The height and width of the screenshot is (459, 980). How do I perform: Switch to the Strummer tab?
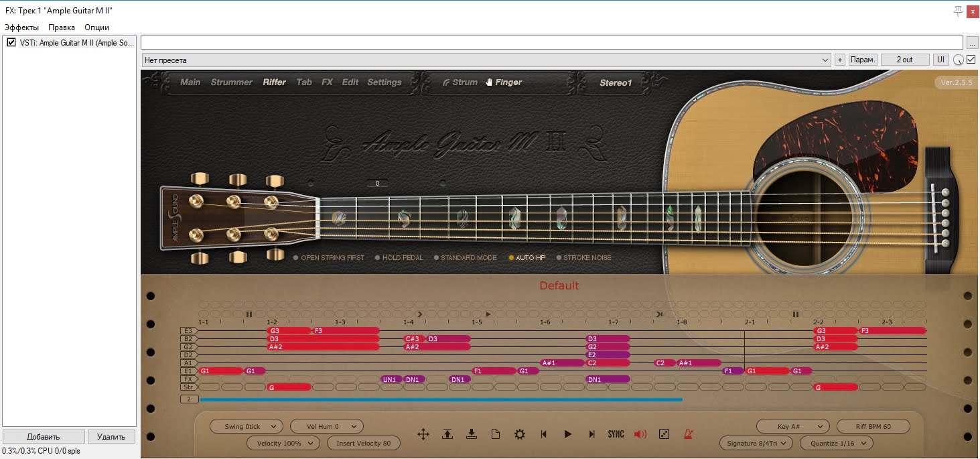click(232, 82)
